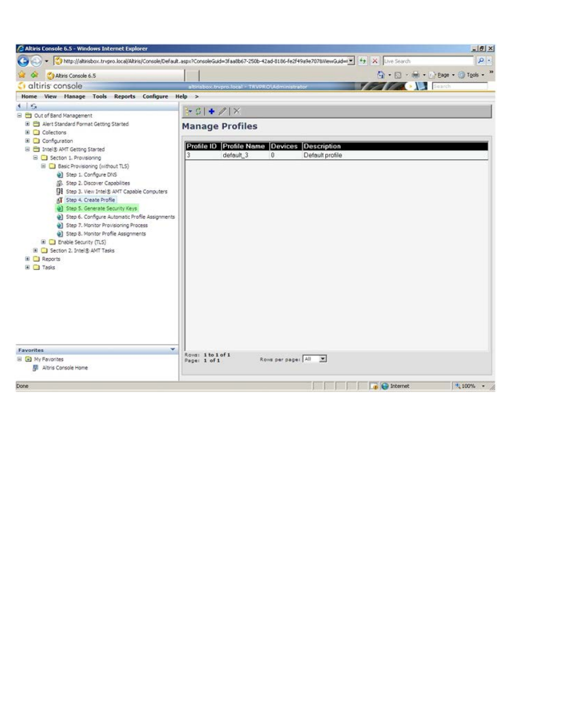Screen dimensions: 562x728
Task: Open Step 7. Monitor Provisioning Process
Action: tap(107, 225)
